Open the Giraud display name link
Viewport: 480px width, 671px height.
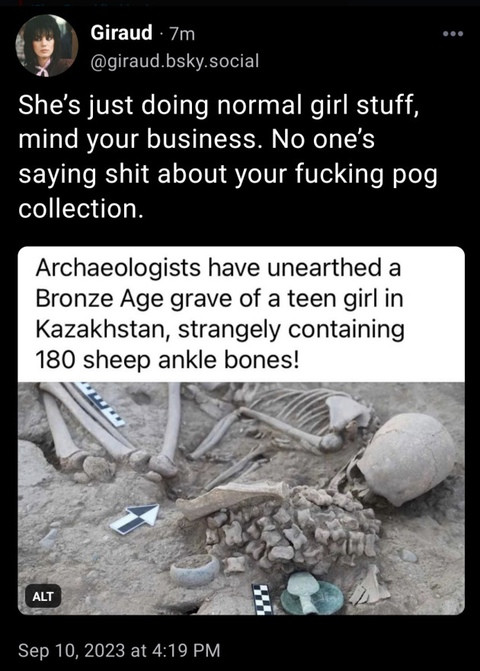tap(121, 33)
